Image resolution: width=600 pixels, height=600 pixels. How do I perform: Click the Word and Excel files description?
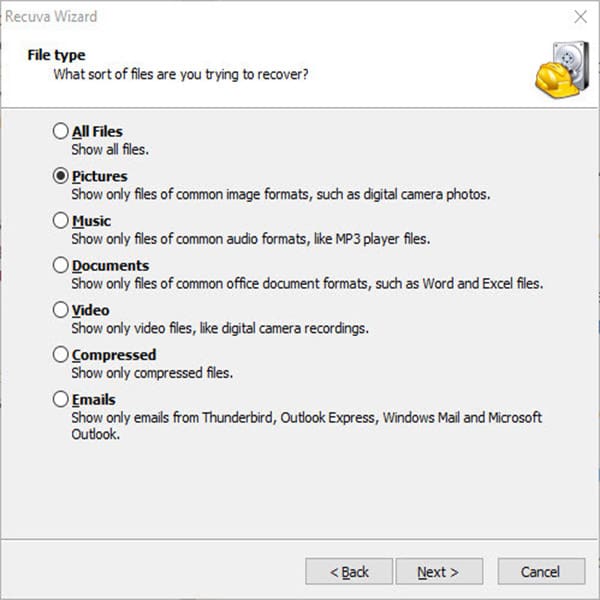click(307, 283)
